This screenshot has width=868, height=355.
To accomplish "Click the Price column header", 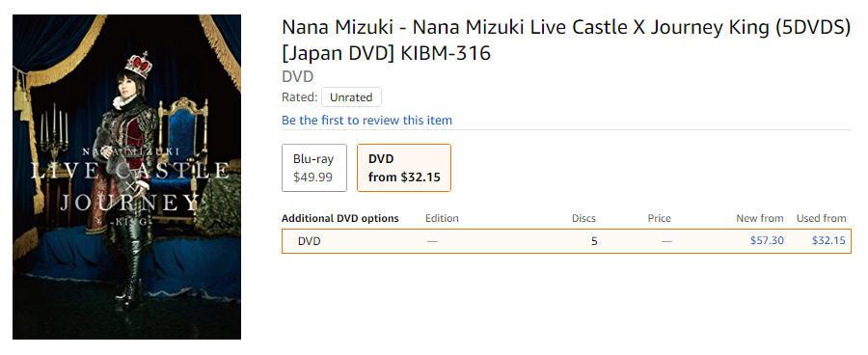I will pyautogui.click(x=660, y=218).
